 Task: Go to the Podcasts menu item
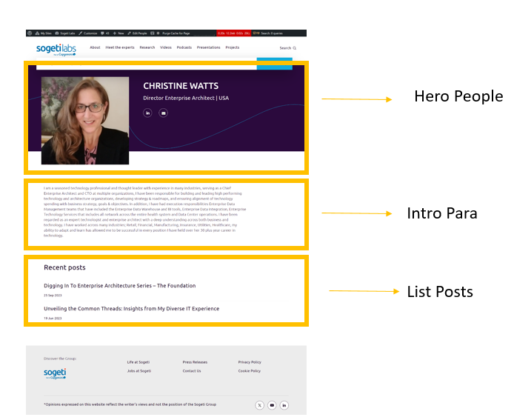pos(184,47)
